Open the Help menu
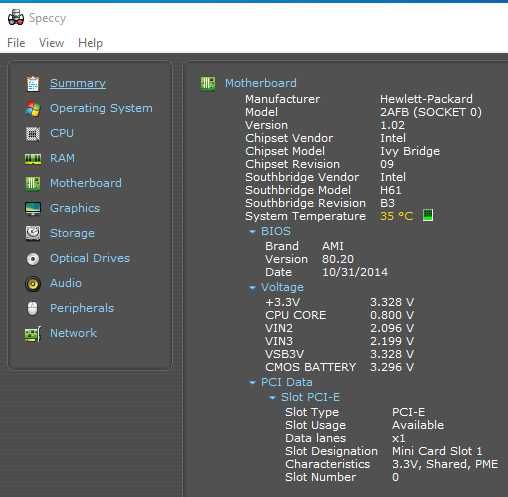Image resolution: width=508 pixels, height=497 pixels. tap(90, 43)
